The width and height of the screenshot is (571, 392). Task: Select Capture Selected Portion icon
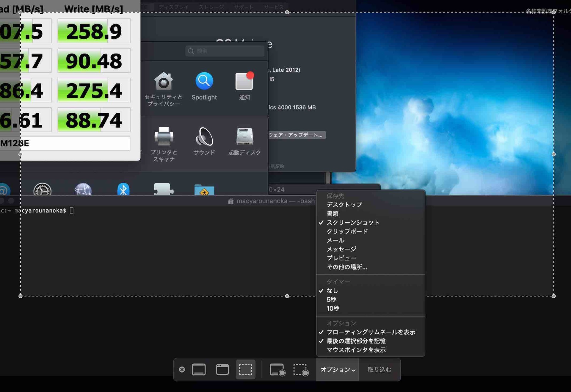(246, 369)
